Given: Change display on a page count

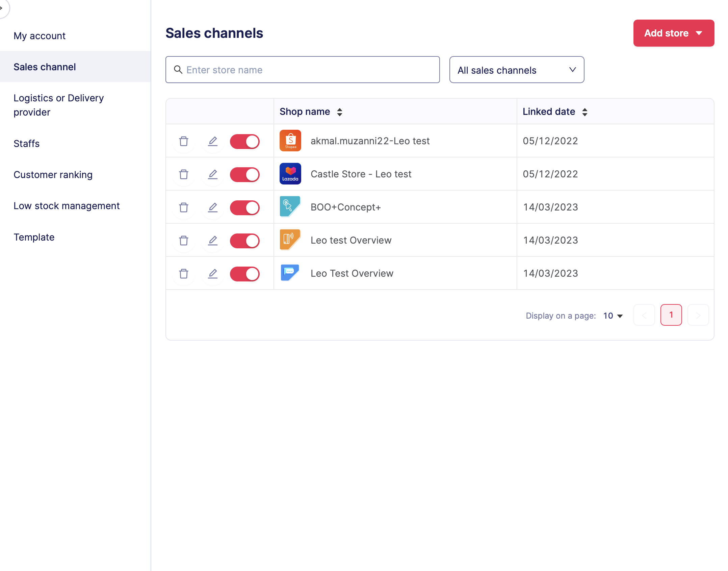Looking at the screenshot, I should [613, 316].
